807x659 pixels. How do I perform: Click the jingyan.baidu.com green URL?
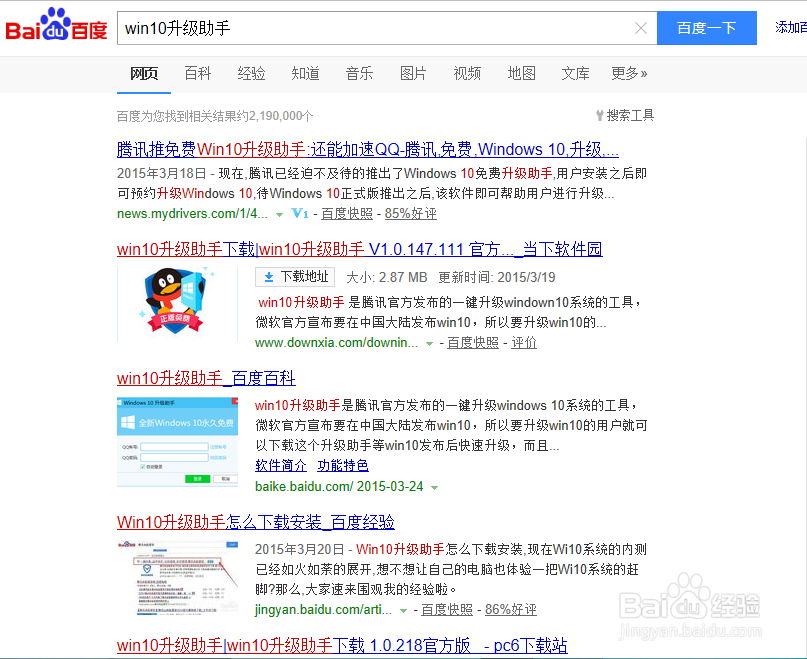pyautogui.click(x=323, y=610)
